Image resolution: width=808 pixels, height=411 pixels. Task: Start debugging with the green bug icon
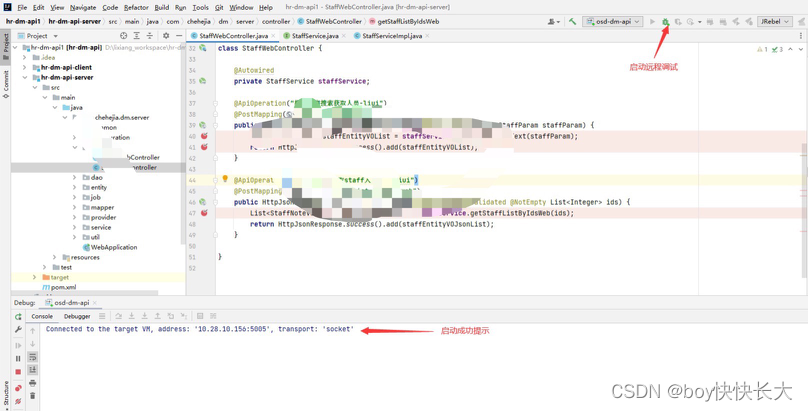click(x=665, y=22)
